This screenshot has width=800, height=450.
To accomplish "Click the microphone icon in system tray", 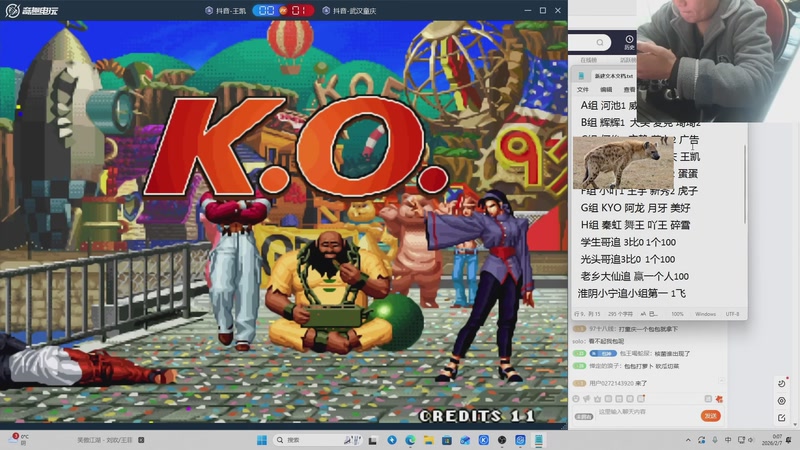I will point(715,440).
